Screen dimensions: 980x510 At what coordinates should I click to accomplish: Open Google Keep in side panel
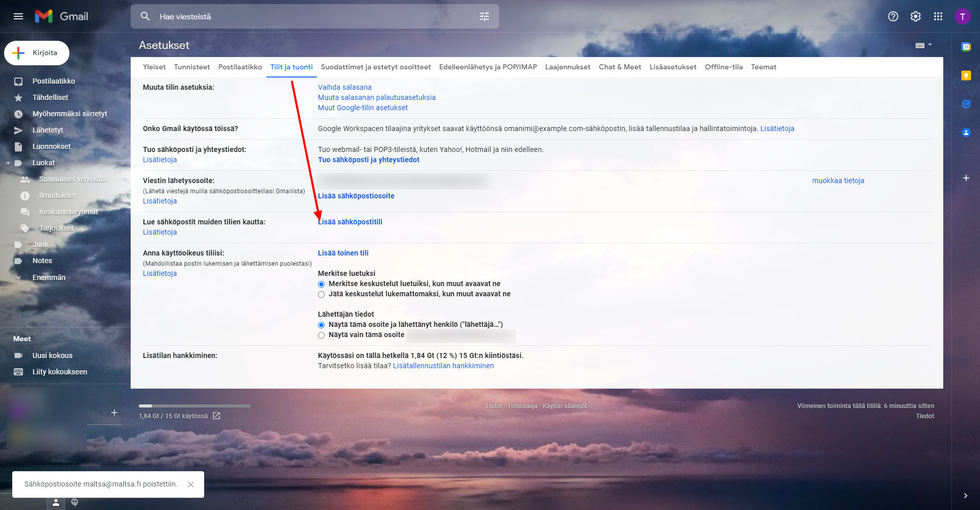(x=966, y=75)
